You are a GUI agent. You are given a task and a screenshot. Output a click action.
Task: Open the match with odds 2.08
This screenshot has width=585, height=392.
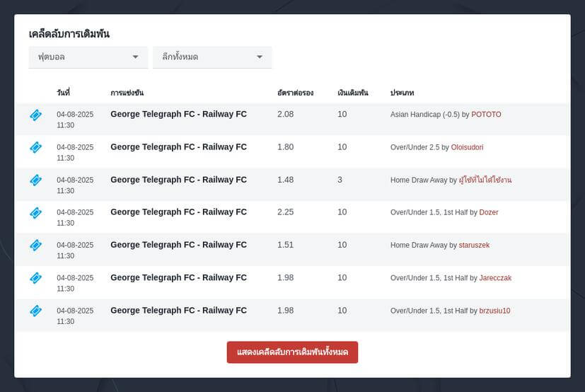(178, 114)
